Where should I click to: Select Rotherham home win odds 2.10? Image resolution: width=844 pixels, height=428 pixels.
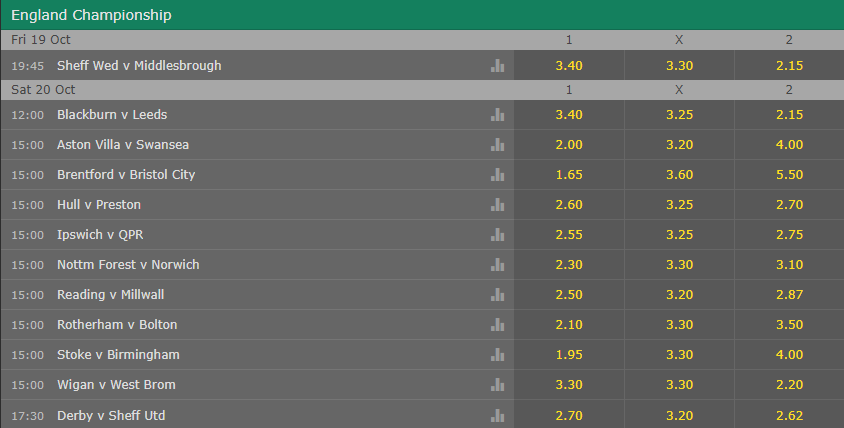569,325
